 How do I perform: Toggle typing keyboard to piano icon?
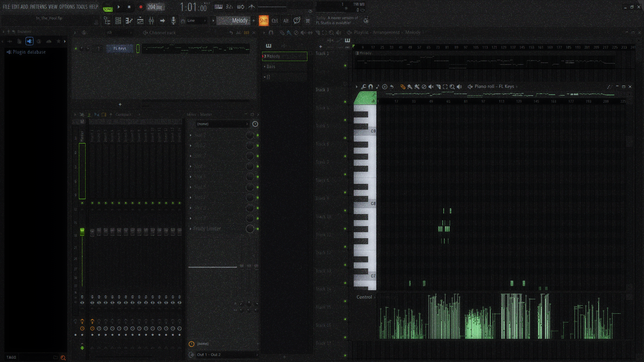pos(218,7)
